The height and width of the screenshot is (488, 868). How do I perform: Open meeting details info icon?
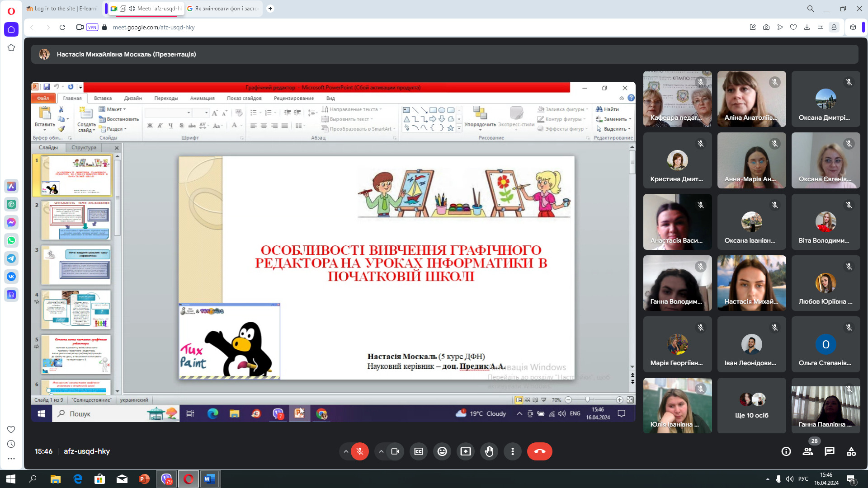pyautogui.click(x=786, y=451)
